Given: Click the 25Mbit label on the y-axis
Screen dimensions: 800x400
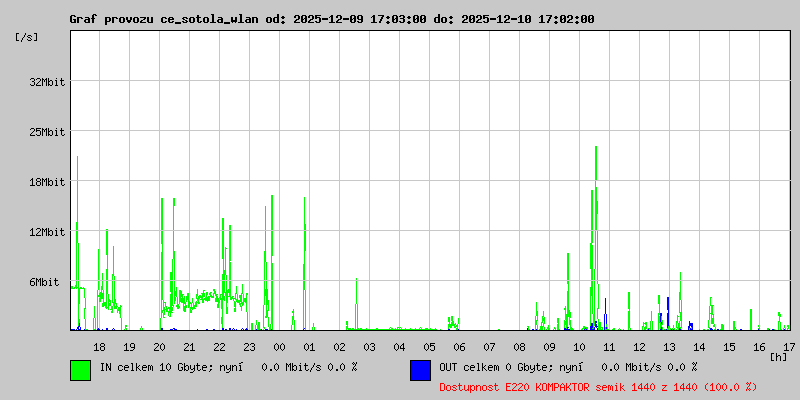Looking at the screenshot, I should (47, 132).
